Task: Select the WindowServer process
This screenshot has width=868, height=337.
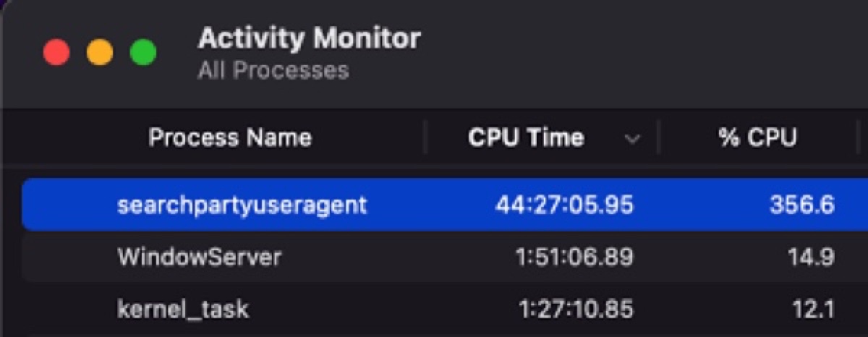Action: [x=200, y=257]
